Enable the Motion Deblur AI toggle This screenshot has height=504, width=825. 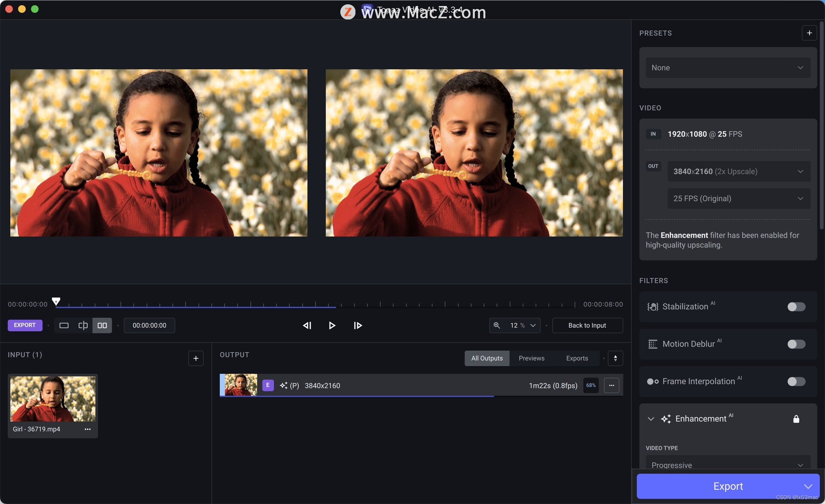coord(795,344)
